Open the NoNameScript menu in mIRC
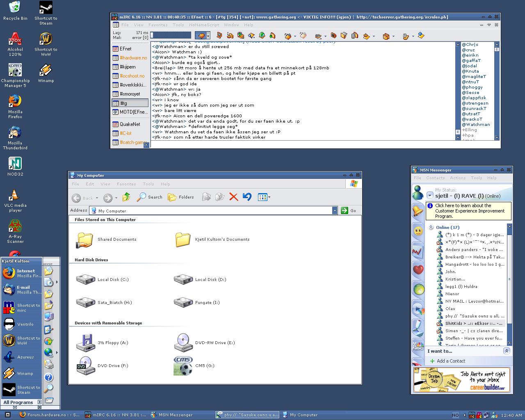 pyautogui.click(x=204, y=25)
